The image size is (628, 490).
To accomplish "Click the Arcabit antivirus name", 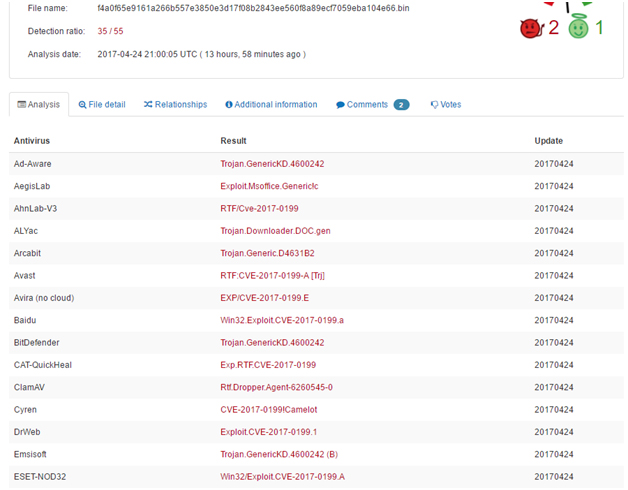I will (x=27, y=253).
